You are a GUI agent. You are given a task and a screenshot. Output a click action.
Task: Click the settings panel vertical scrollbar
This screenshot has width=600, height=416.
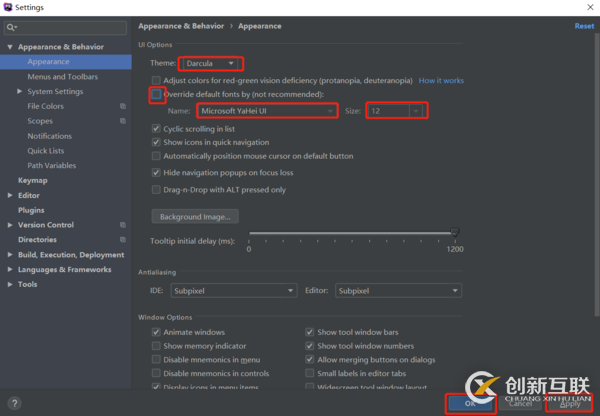[x=597, y=175]
